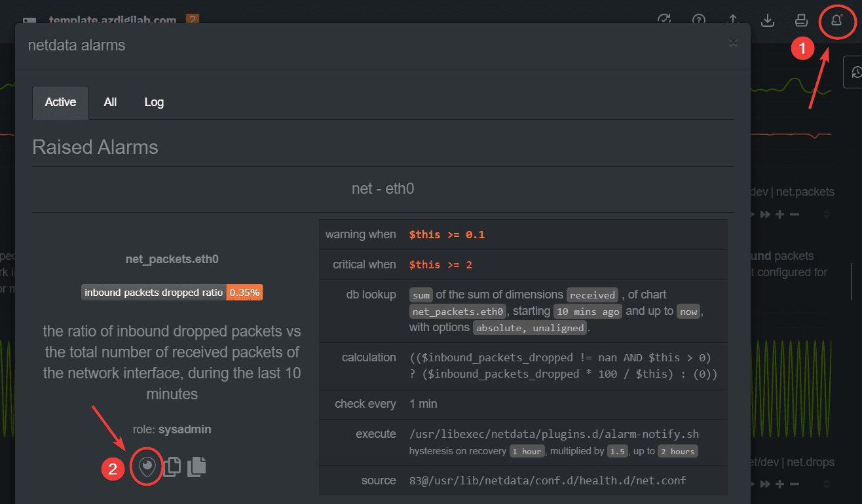Click the 'critical when' row label
Screen dimensions: 862x504
point(364,264)
